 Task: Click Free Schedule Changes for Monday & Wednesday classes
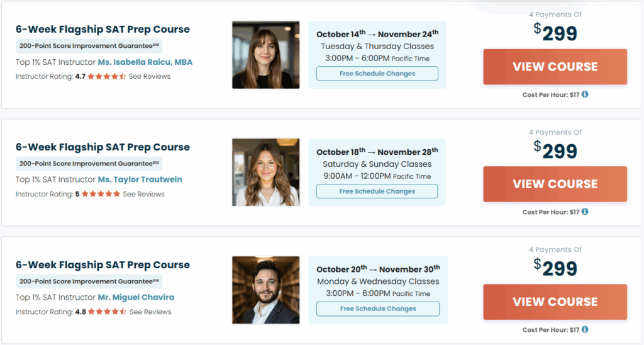click(x=378, y=309)
